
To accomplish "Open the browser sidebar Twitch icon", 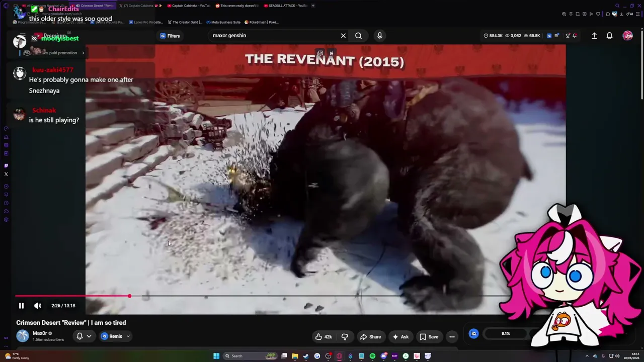I will pyautogui.click(x=6, y=165).
